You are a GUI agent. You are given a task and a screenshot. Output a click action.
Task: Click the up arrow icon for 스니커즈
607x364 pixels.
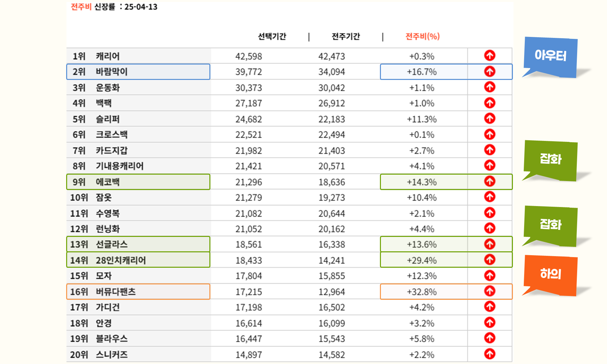point(489,354)
